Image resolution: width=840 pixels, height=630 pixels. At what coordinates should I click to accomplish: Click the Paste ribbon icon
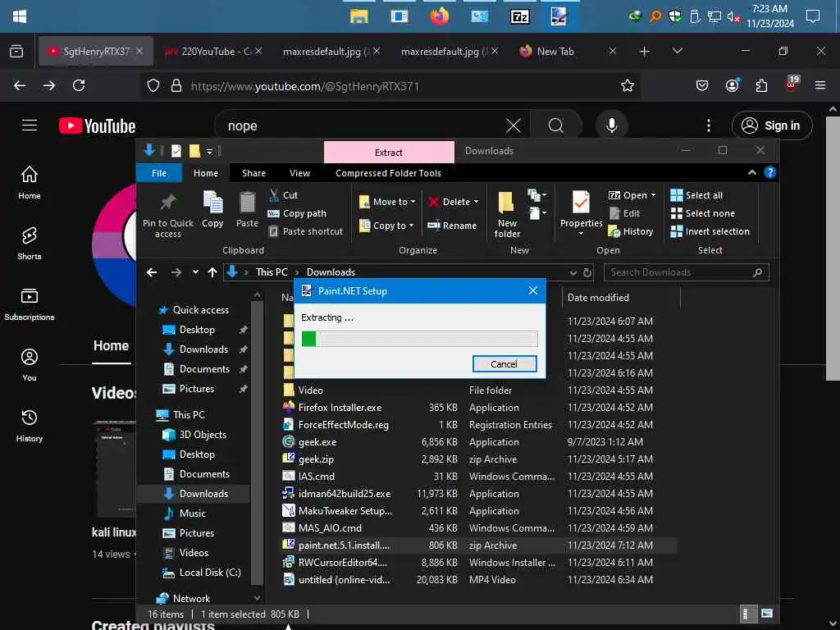247,203
